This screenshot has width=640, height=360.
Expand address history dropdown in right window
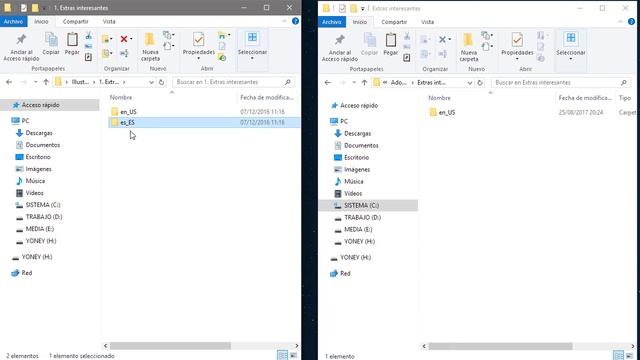(x=470, y=82)
